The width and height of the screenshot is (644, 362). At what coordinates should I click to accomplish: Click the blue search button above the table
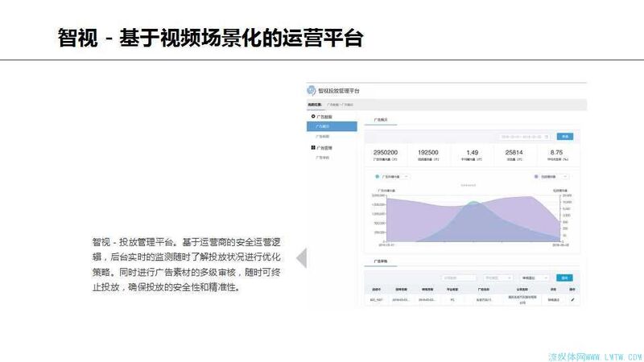click(565, 278)
